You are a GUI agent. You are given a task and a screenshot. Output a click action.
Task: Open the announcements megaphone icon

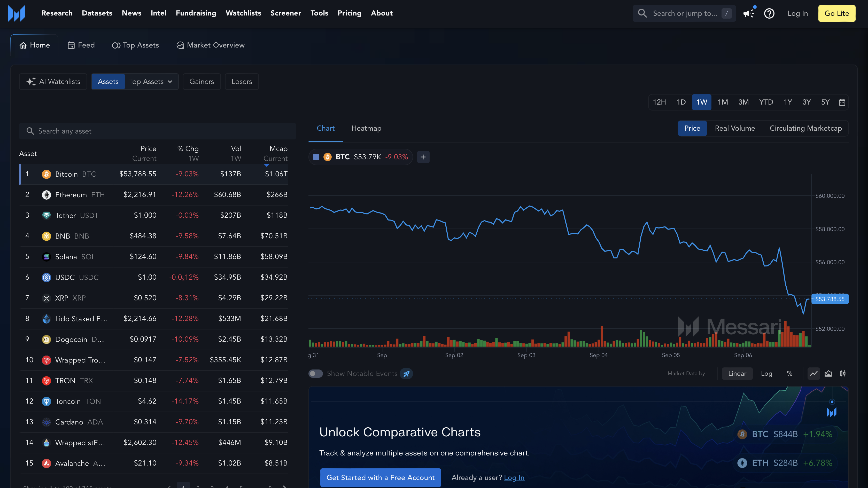click(x=748, y=13)
